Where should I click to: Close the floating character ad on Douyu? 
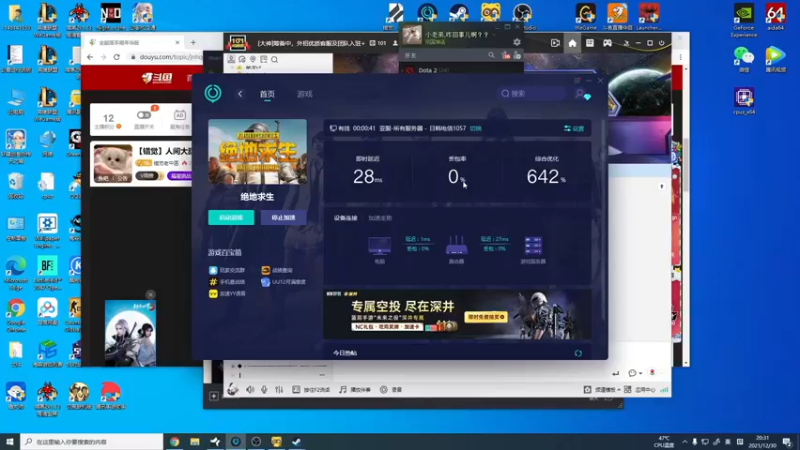coord(151,294)
